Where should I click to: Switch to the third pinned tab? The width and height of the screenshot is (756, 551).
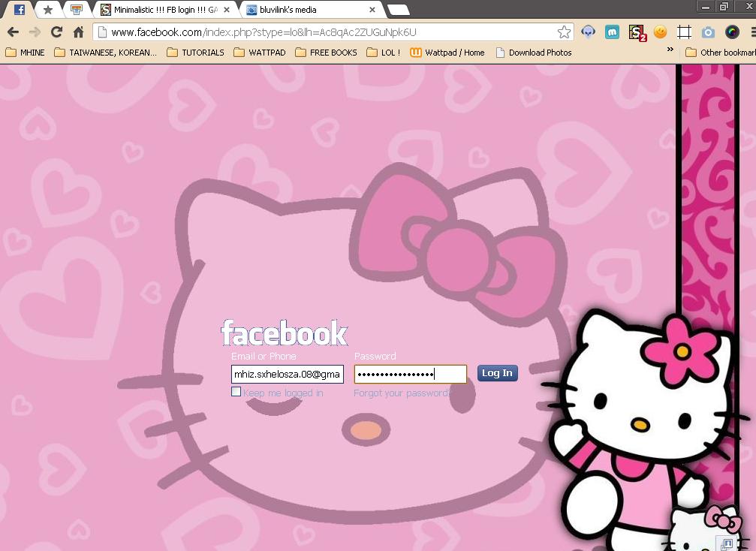tap(76, 9)
